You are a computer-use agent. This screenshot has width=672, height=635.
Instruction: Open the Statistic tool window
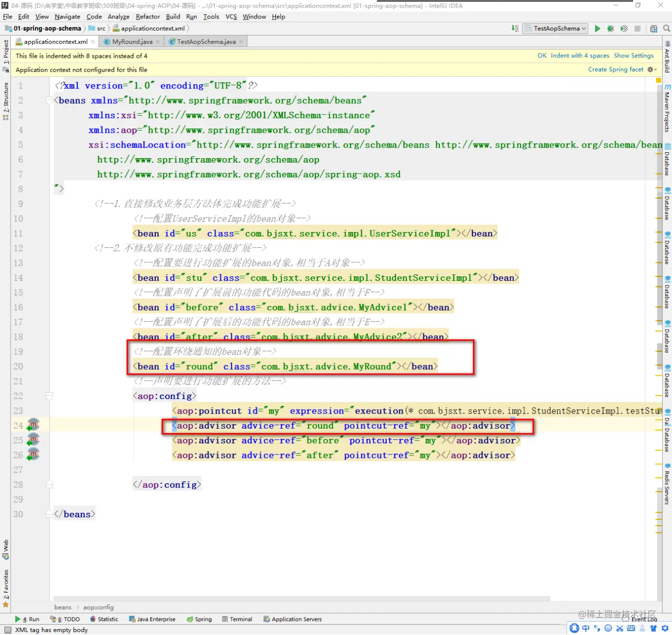pos(104,619)
